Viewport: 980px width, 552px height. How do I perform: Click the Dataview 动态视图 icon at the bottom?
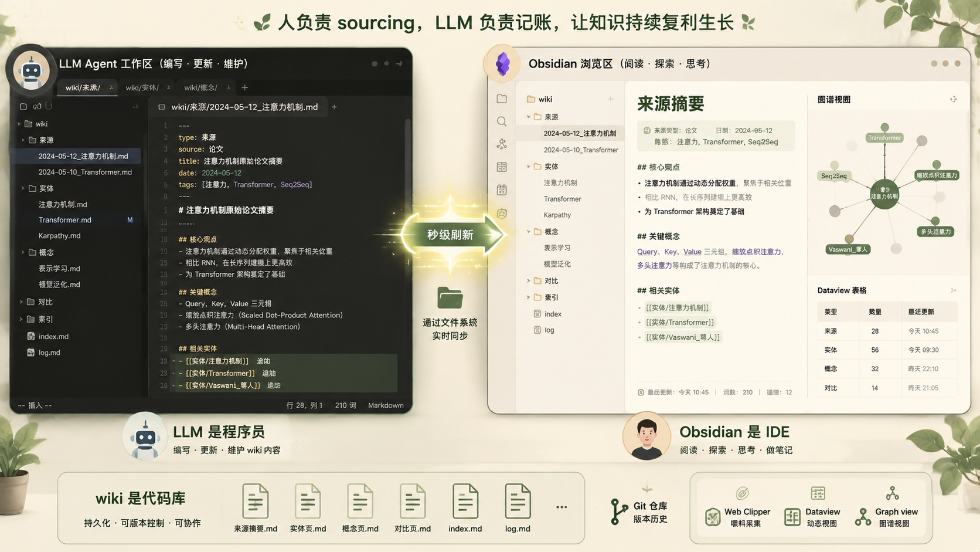click(792, 517)
